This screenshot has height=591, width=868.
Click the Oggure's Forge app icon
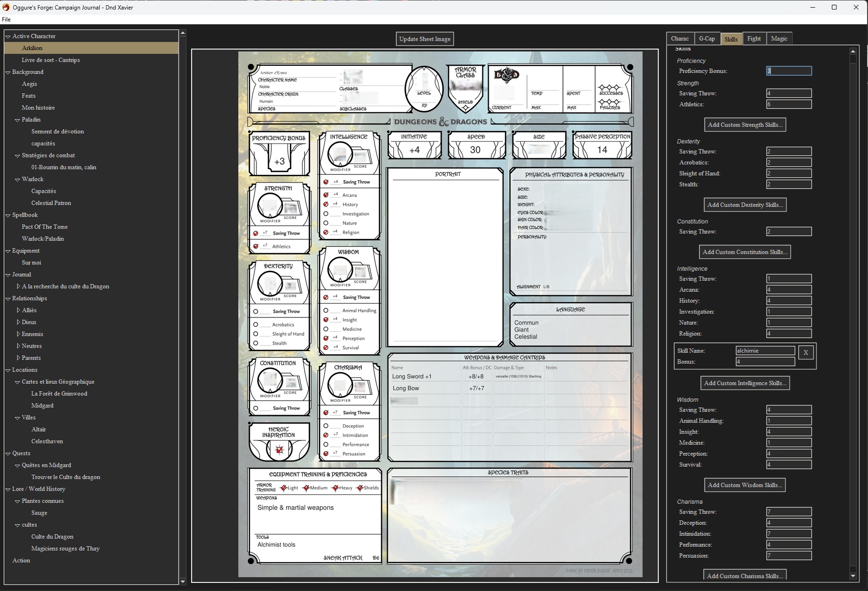point(6,7)
